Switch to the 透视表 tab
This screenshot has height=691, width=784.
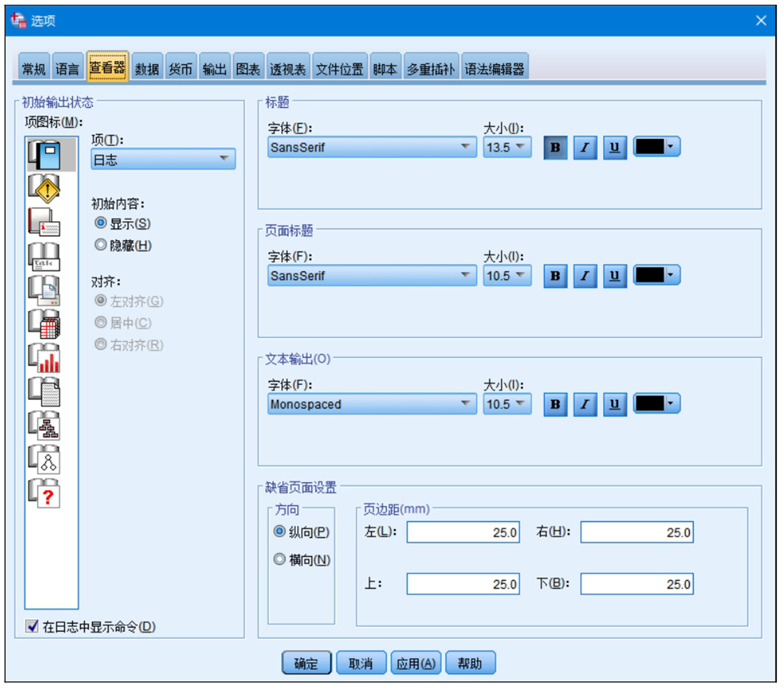(288, 69)
